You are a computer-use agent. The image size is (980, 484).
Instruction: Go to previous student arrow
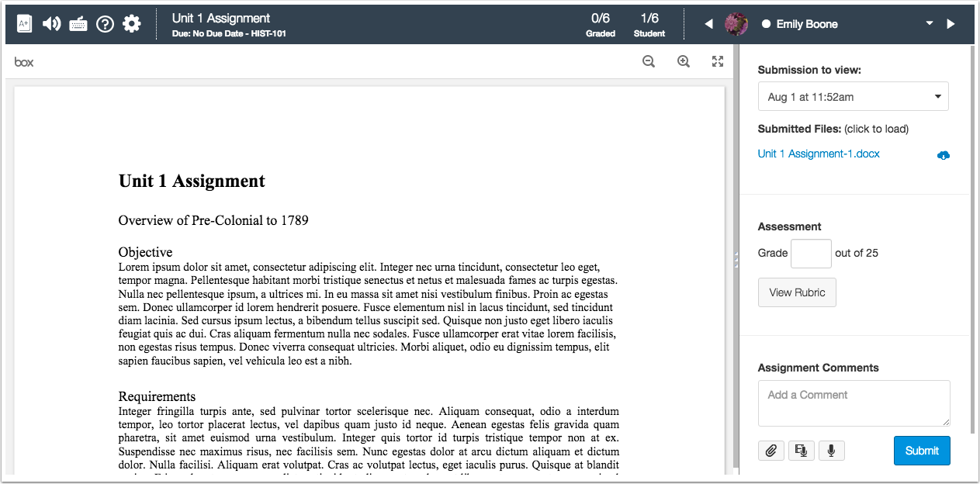(708, 24)
